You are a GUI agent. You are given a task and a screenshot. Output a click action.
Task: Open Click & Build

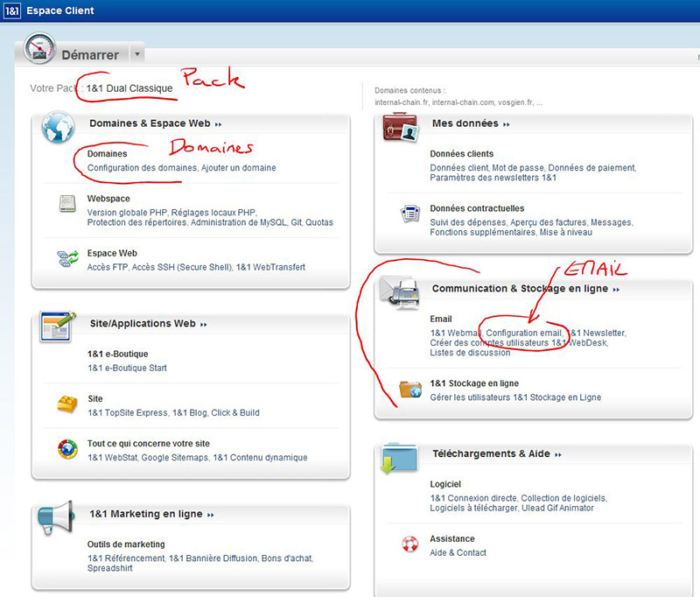235,412
